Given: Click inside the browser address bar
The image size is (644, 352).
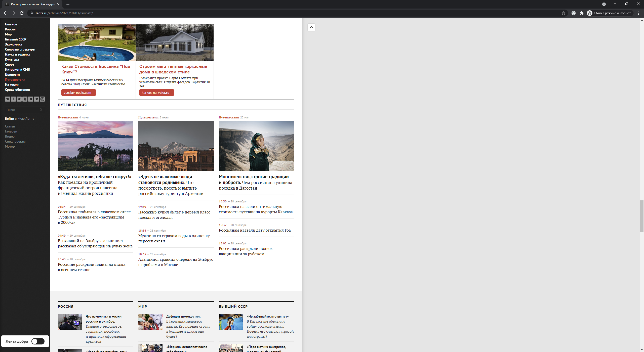Looking at the screenshot, I should tap(151, 13).
